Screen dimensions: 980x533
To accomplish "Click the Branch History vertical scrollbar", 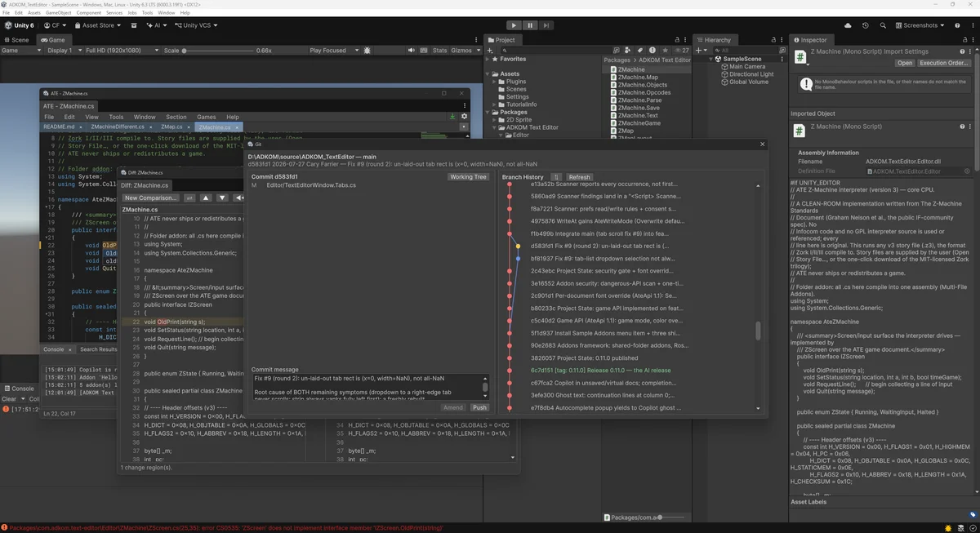I will coord(759,331).
